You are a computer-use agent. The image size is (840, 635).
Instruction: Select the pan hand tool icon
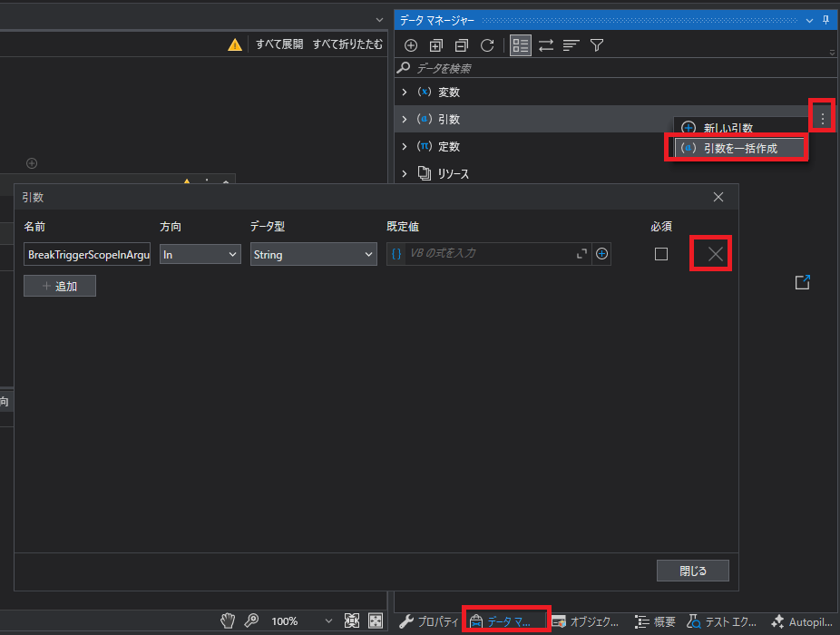tap(228, 621)
